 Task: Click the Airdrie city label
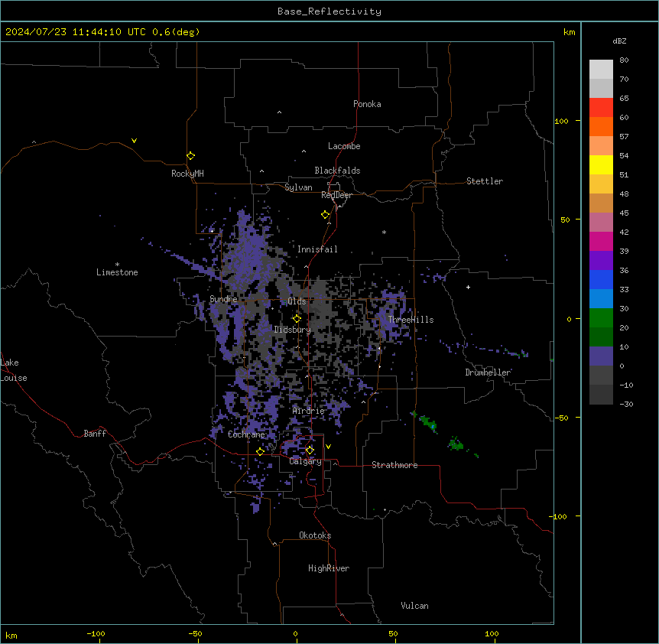(x=309, y=411)
